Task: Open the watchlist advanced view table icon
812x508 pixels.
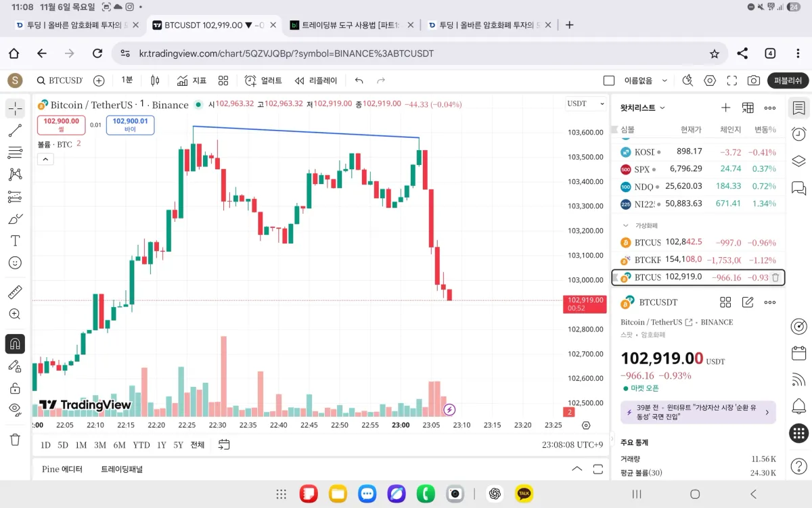Action: coord(748,108)
